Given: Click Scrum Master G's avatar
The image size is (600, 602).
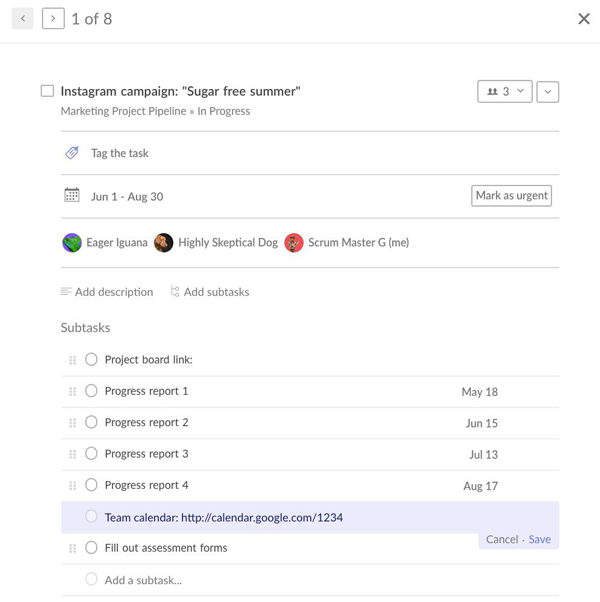Looking at the screenshot, I should click(x=294, y=243).
